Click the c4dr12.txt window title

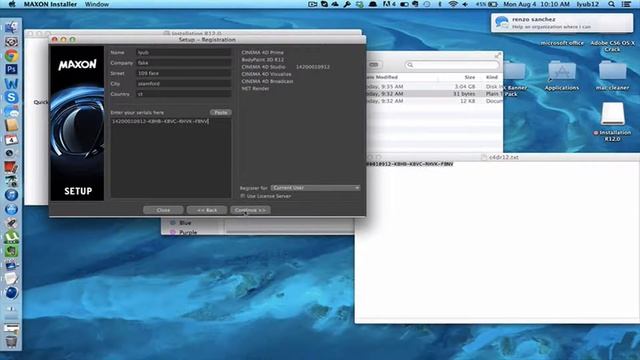(503, 157)
